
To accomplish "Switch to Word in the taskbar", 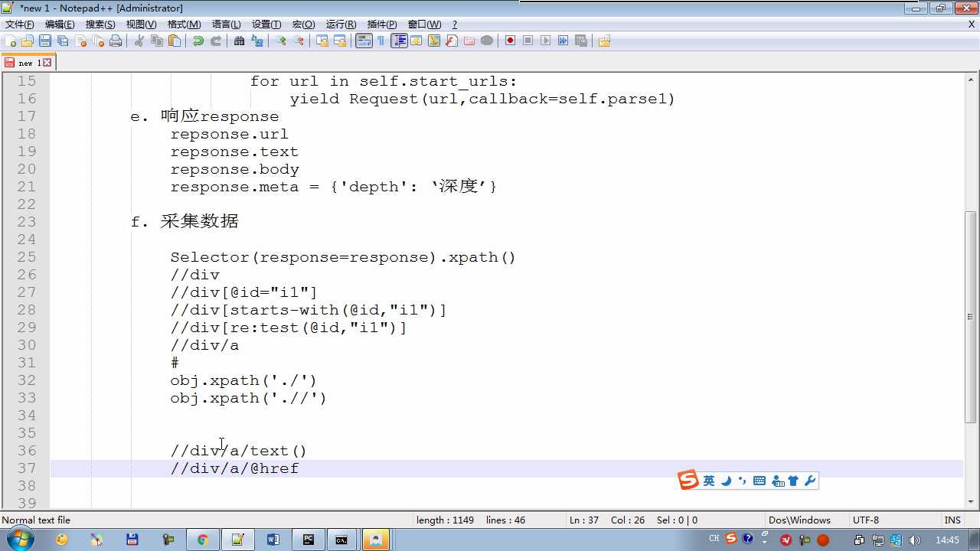I will pyautogui.click(x=273, y=540).
